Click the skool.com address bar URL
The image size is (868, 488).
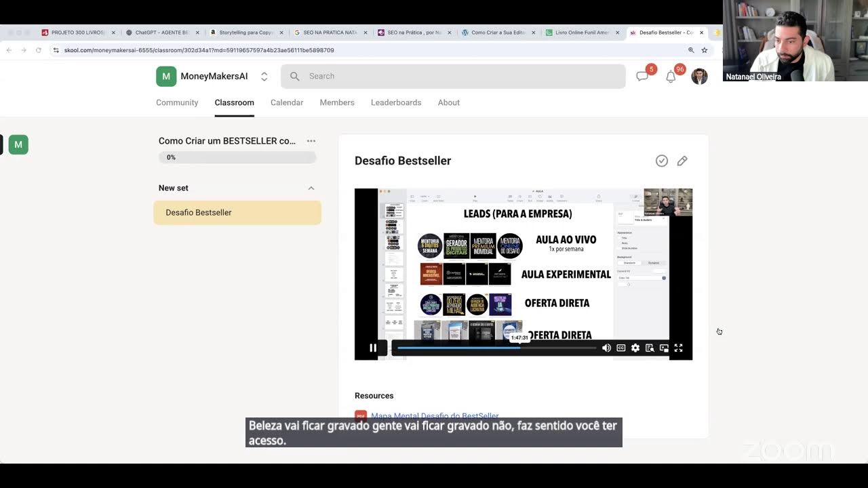tap(199, 50)
